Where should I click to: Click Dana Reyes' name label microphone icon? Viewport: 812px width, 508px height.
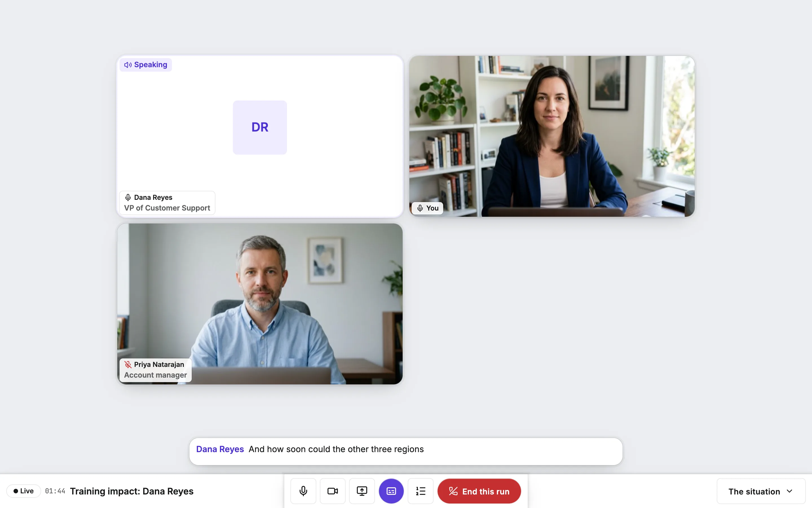pos(128,197)
